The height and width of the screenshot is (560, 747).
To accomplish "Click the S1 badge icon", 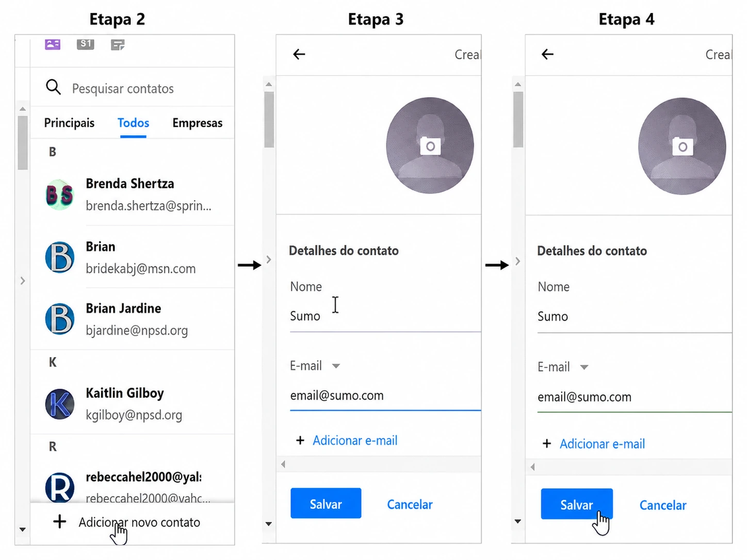I will (x=86, y=44).
